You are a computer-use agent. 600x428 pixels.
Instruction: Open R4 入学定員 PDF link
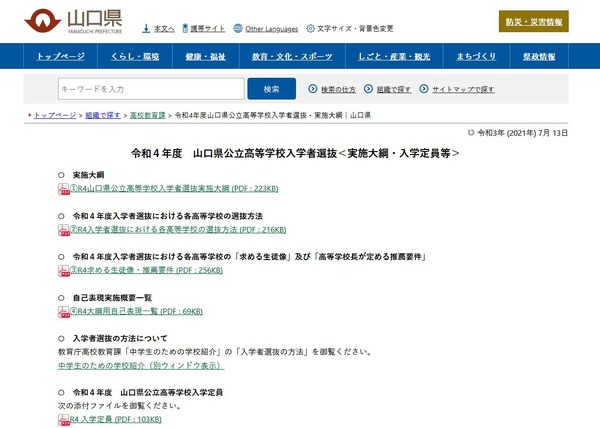(x=116, y=420)
